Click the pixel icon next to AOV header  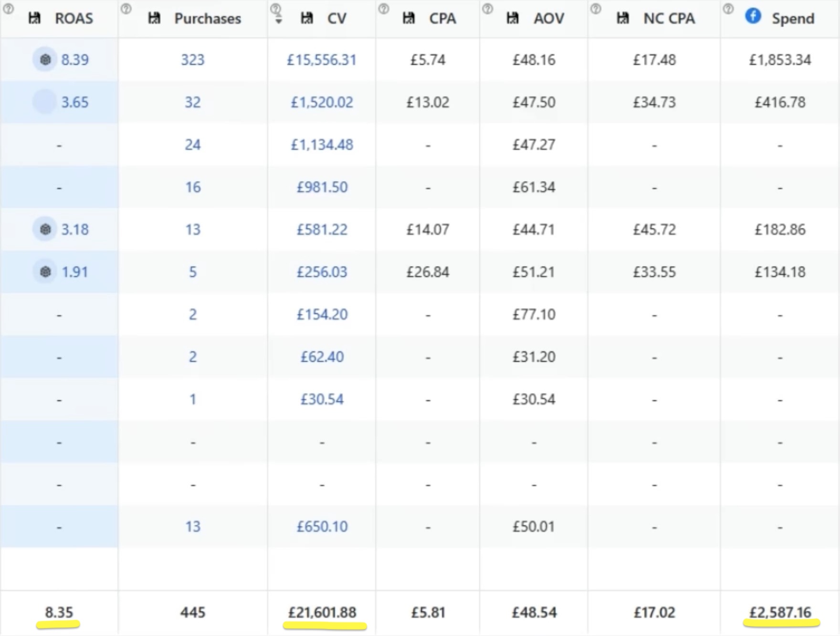513,19
